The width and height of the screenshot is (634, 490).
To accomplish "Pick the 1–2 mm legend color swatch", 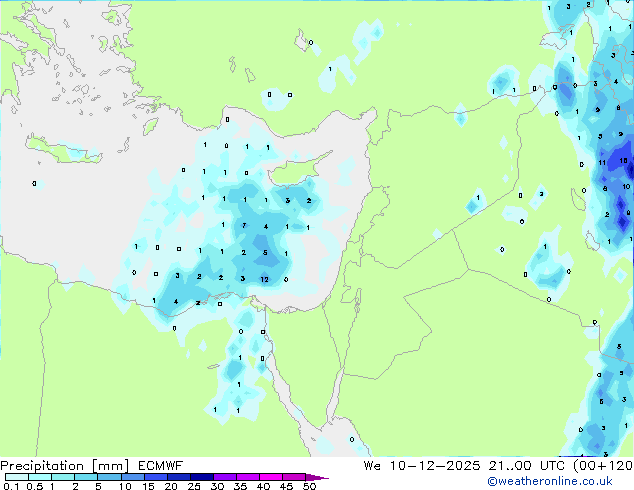I will [x=63, y=477].
